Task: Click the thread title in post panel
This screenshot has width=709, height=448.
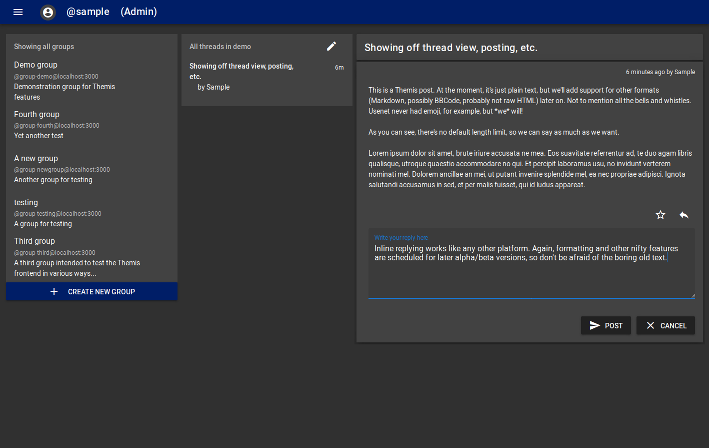Action: pos(450,47)
